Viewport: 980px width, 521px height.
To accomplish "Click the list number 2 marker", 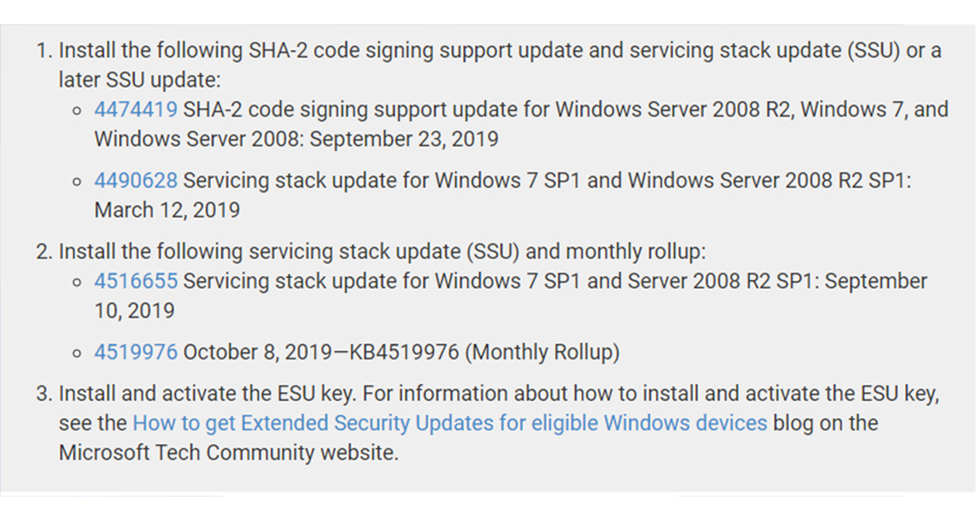I will 43,251.
